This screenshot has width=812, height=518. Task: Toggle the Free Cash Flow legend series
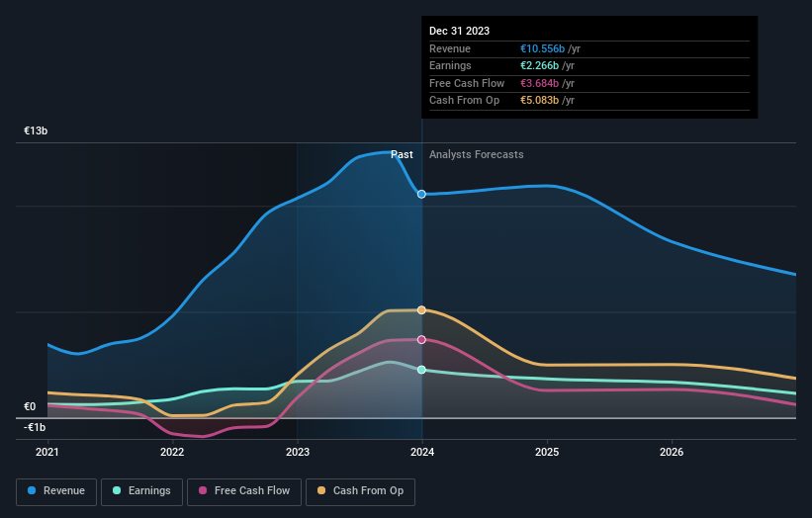(244, 491)
